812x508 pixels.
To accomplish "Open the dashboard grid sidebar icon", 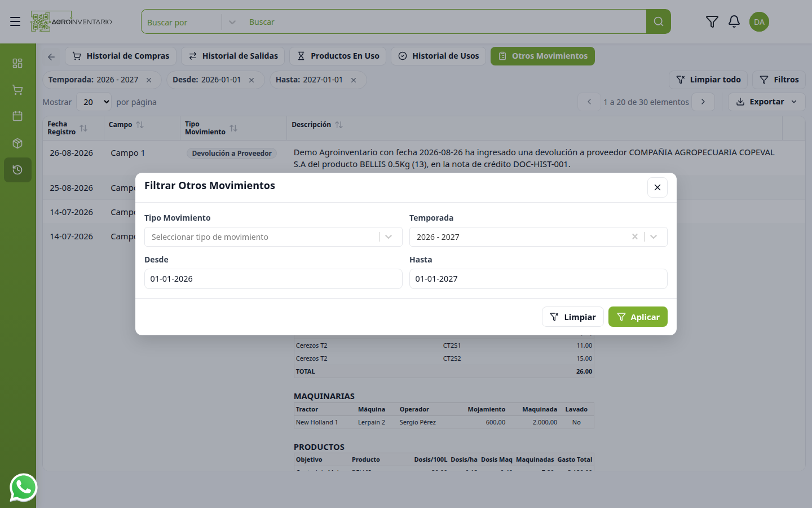I will click(17, 63).
